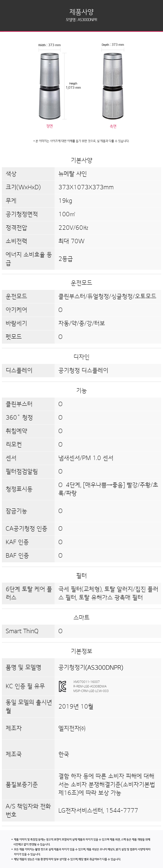Select the 스마트 section heading
The width and height of the screenshot is (163, 868).
point(81,617)
